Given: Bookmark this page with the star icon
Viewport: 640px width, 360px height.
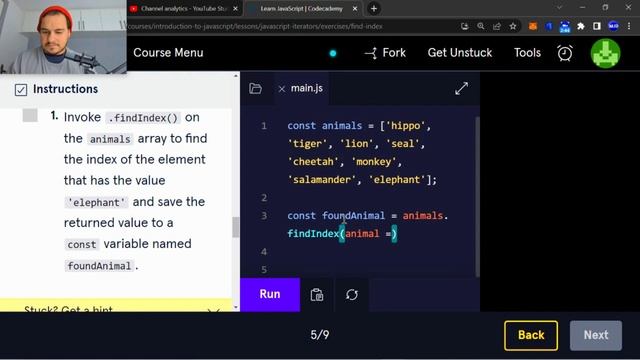Looking at the screenshot, I should (x=513, y=27).
